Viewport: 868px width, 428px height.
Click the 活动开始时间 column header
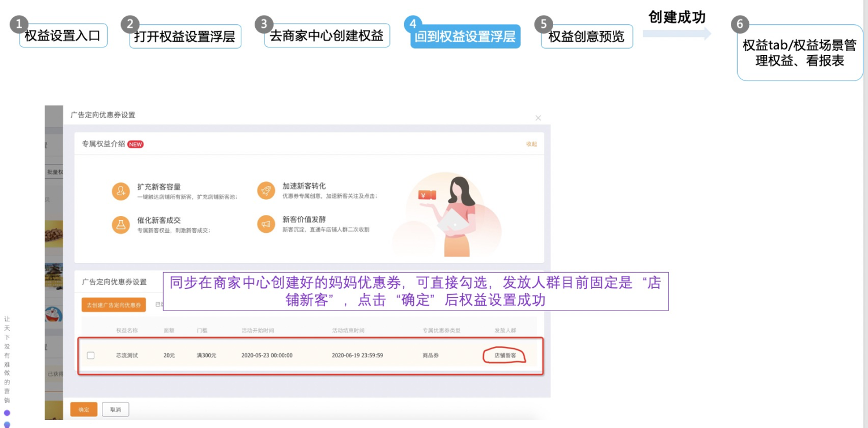click(x=258, y=330)
